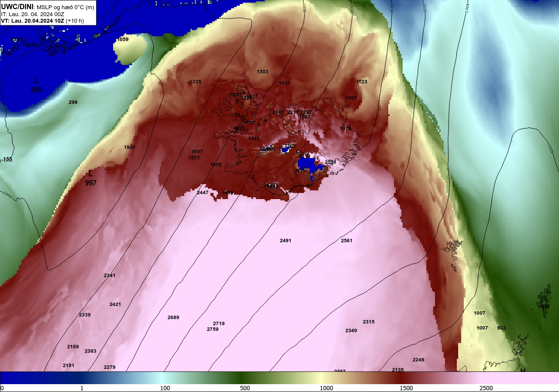The width and height of the screenshot is (559, 392).
Task: Click the 2315 height value
Action: [369, 322]
